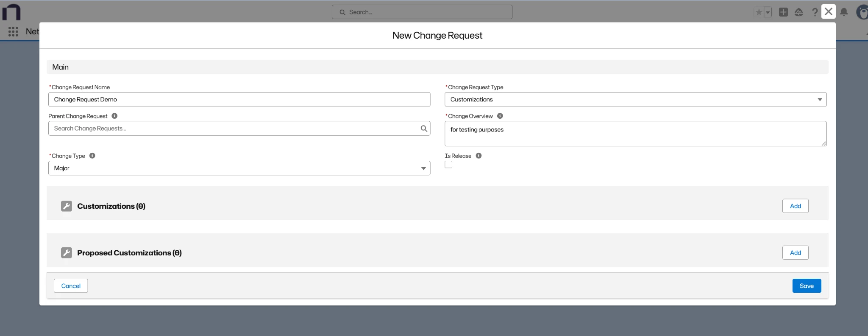Edit the Change Overview text area
The image size is (868, 336).
click(x=636, y=134)
